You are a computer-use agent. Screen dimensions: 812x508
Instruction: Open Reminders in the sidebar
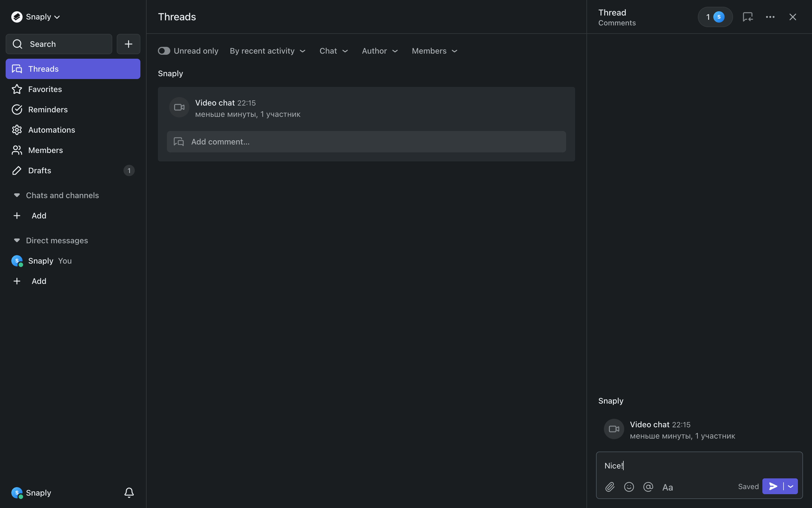(73, 110)
